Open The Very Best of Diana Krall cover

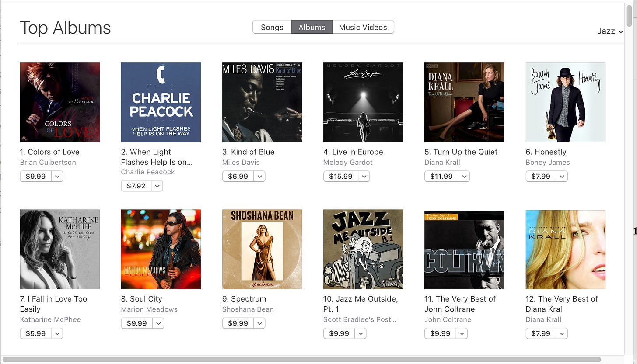coord(566,250)
